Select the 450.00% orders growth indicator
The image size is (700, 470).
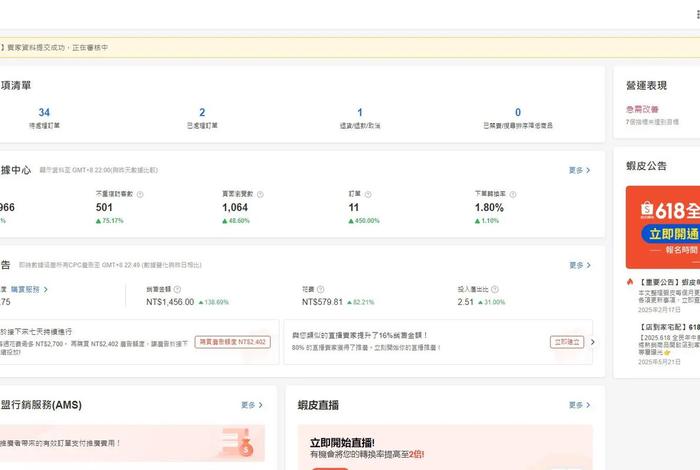[364, 221]
